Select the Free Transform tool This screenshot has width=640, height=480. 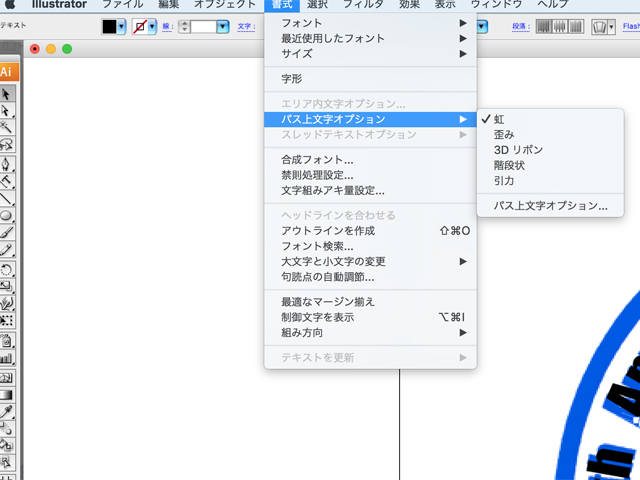coord(7,320)
